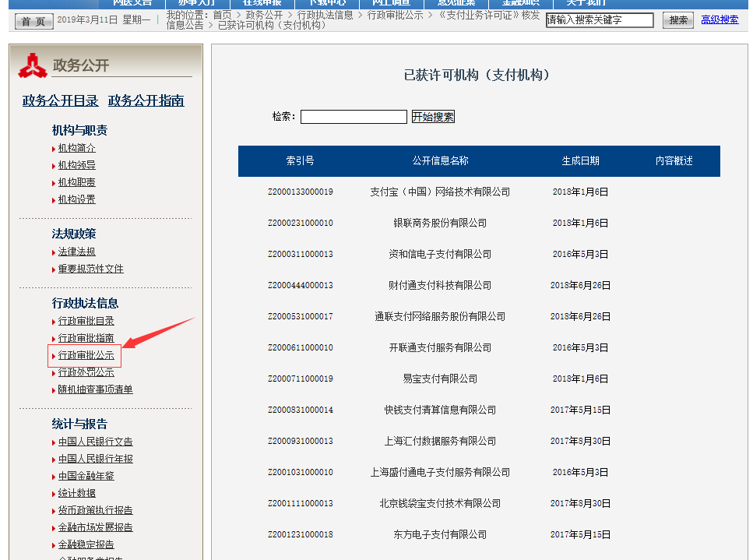Select index number Z2001031000010

point(300,473)
